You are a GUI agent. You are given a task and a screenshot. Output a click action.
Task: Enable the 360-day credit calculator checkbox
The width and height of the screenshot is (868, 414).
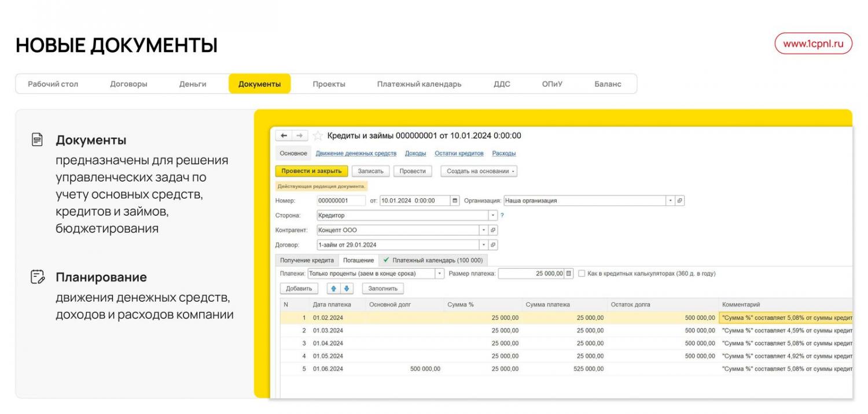[x=582, y=273]
